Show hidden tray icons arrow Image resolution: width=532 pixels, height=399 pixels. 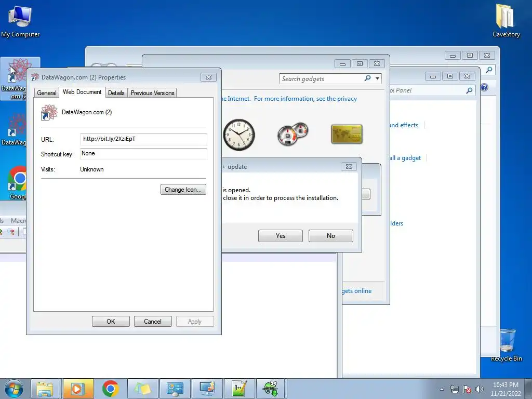442,389
